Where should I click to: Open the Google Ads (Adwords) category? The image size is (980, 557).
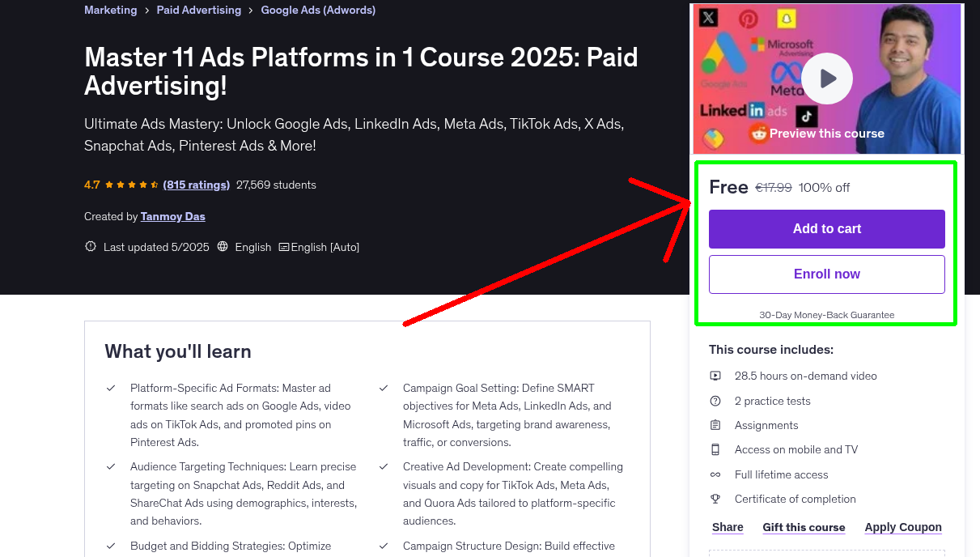(x=317, y=10)
